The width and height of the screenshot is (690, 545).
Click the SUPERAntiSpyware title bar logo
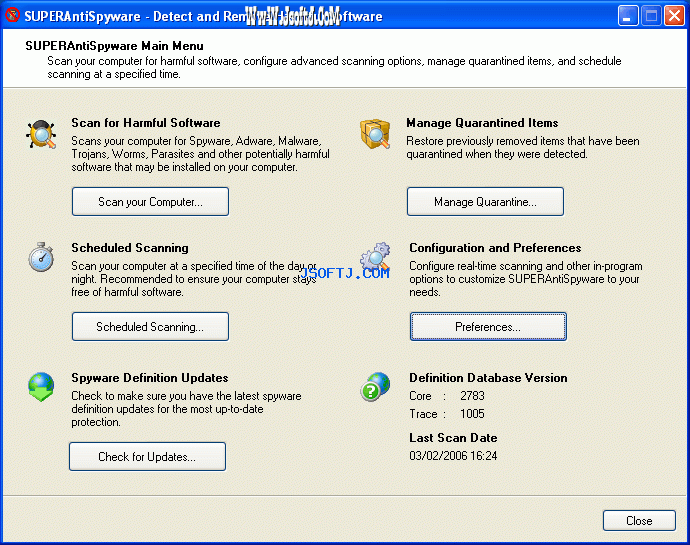pos(12,15)
